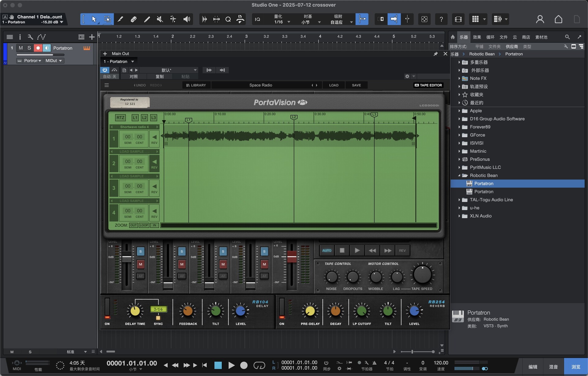
Task: Show automation with the curve icon
Action: (41, 37)
